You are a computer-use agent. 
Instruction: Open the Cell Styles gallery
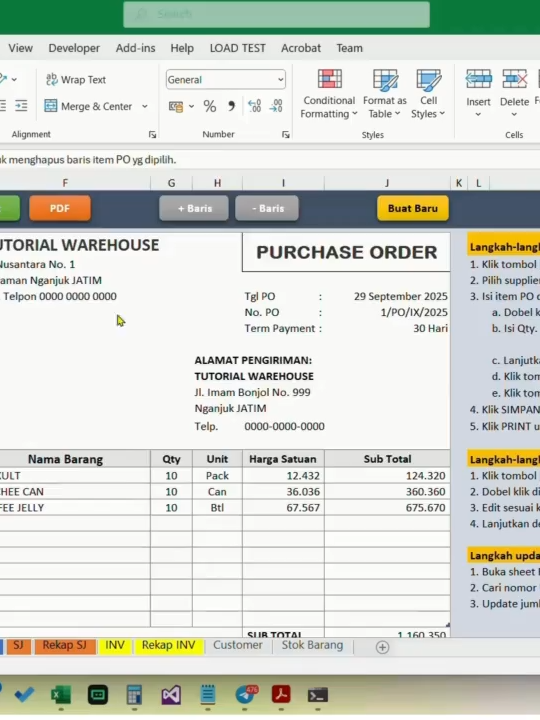[428, 94]
